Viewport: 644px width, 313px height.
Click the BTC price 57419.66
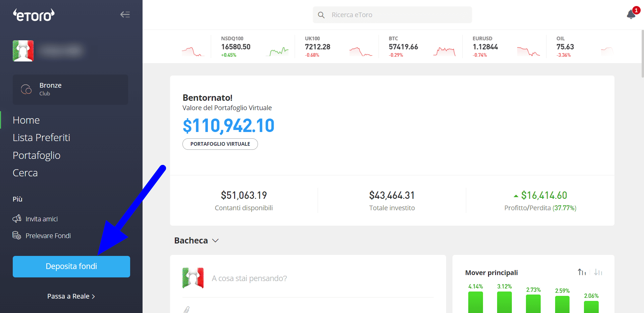pos(404,47)
